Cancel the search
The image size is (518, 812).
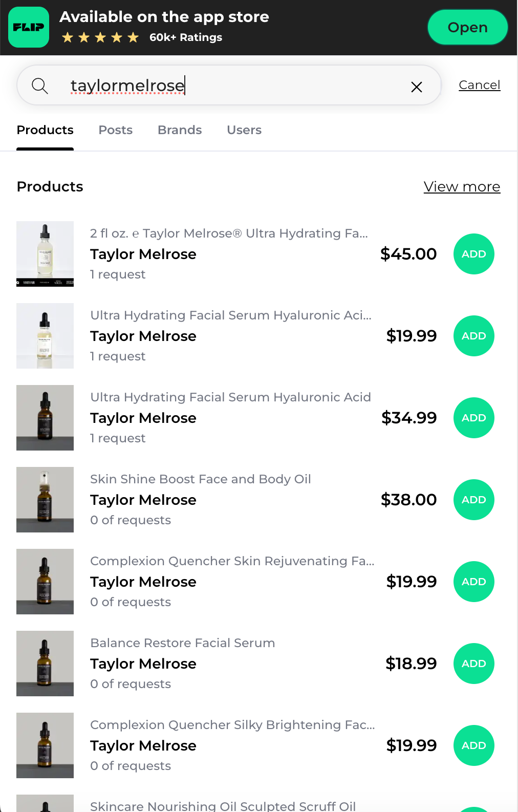(x=479, y=85)
